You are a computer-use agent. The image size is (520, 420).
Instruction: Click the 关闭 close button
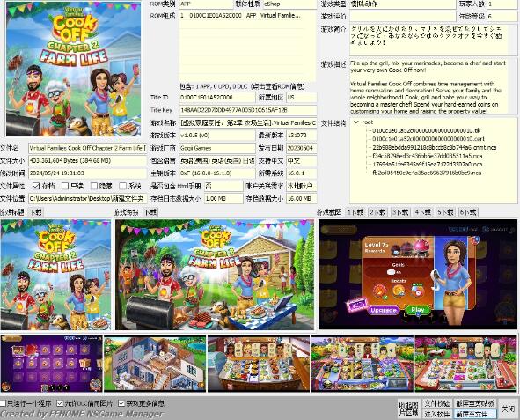click(508, 409)
